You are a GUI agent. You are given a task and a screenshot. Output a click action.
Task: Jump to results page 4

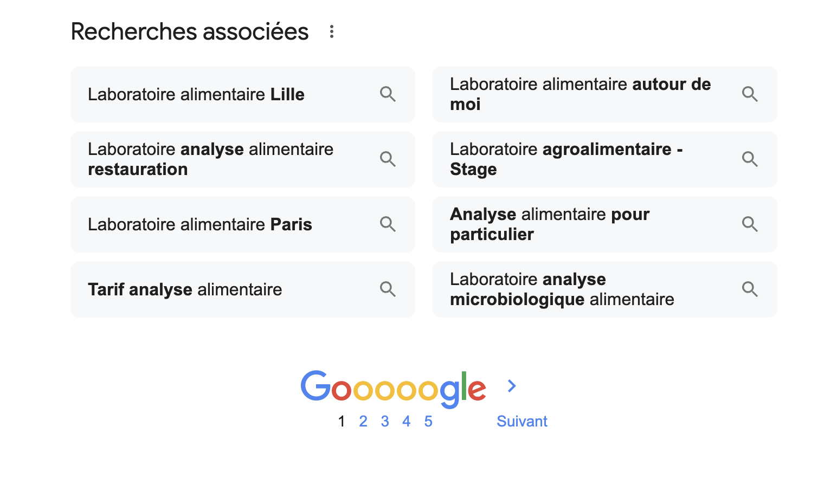pyautogui.click(x=407, y=421)
